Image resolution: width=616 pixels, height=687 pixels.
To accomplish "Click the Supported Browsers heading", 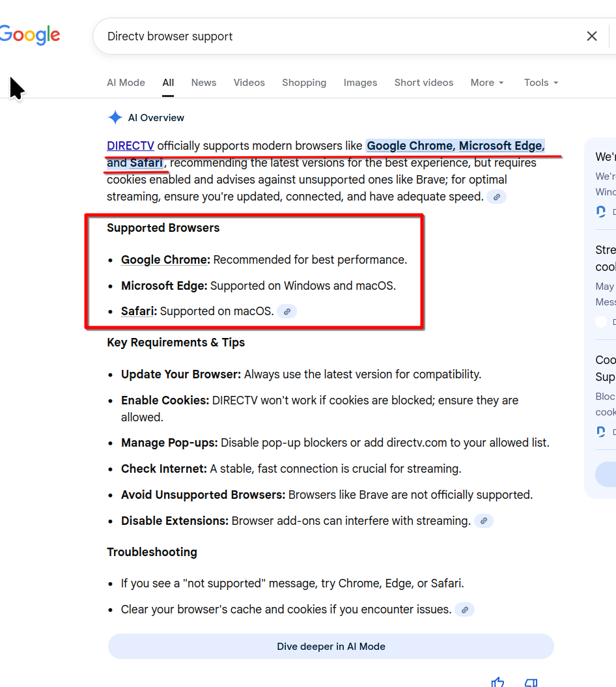I will (163, 228).
